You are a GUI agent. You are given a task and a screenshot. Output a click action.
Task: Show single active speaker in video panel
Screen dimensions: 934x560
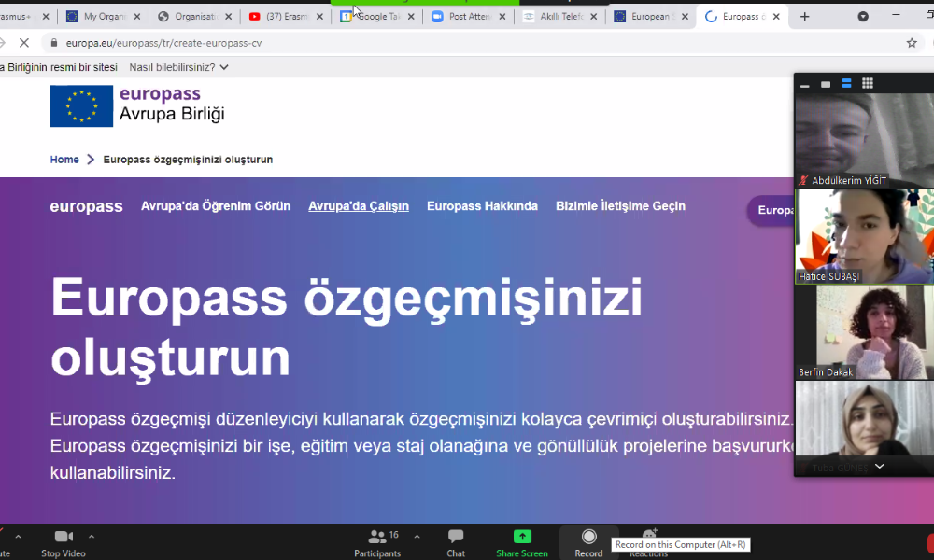coord(825,84)
